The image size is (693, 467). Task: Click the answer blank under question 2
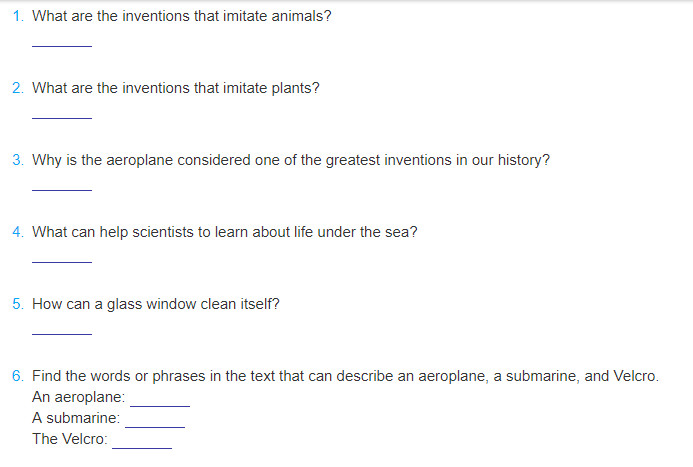pyautogui.click(x=62, y=112)
